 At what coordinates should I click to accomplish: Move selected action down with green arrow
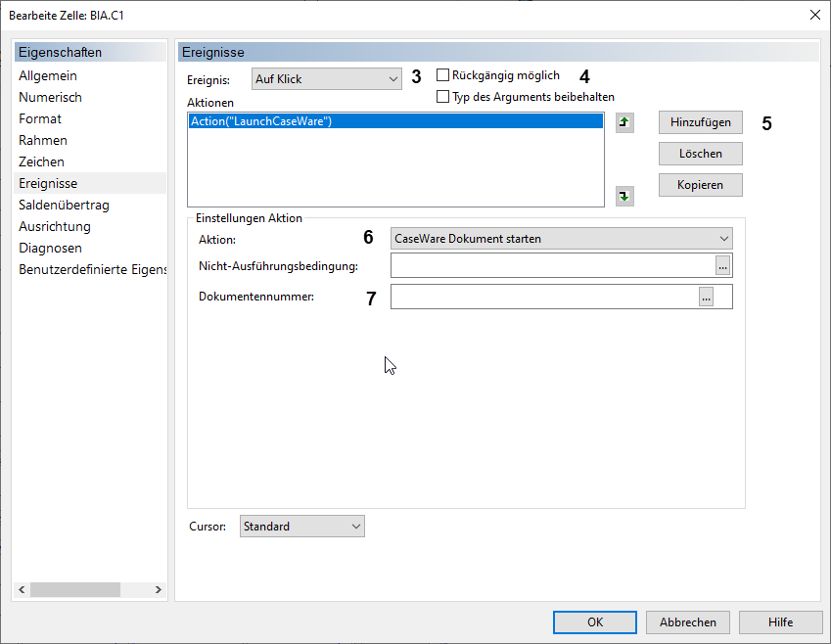[x=624, y=196]
